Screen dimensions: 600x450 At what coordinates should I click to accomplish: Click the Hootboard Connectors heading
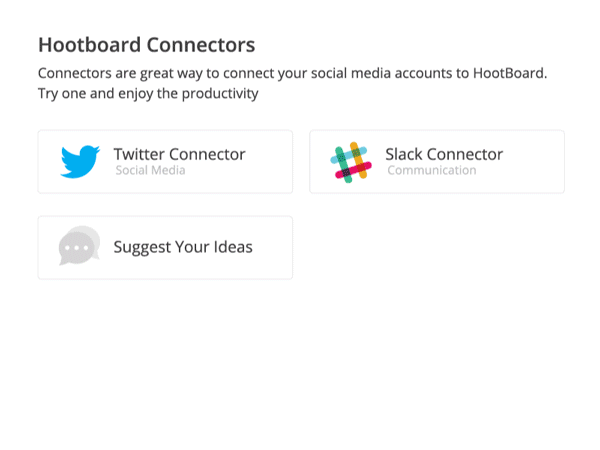[x=147, y=45]
